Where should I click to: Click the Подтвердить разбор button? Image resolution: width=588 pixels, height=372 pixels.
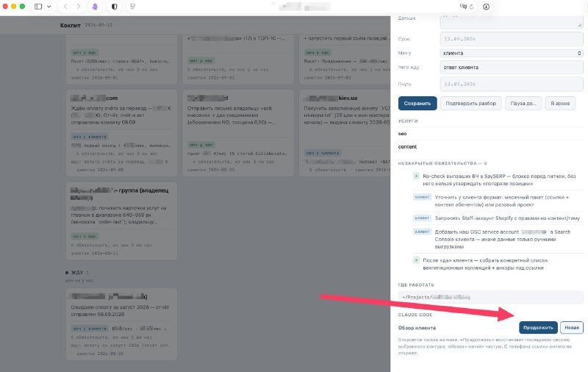pos(470,103)
